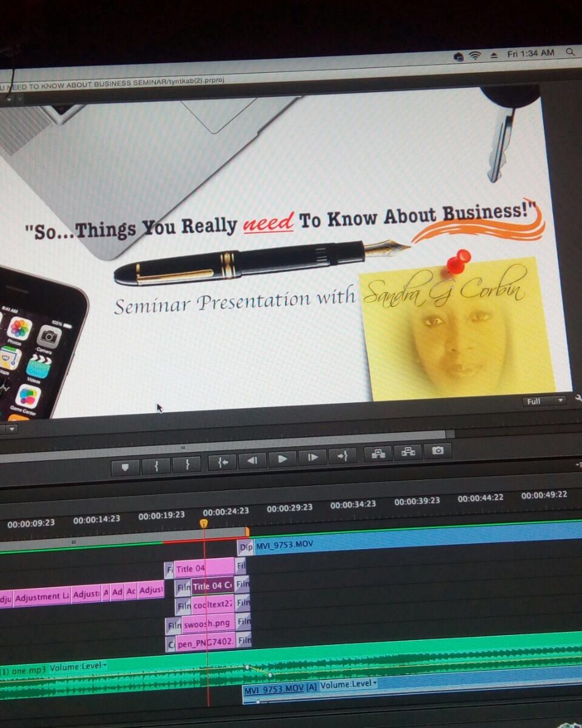
Task: Click the eject icon in the menu bar
Action: [493, 55]
